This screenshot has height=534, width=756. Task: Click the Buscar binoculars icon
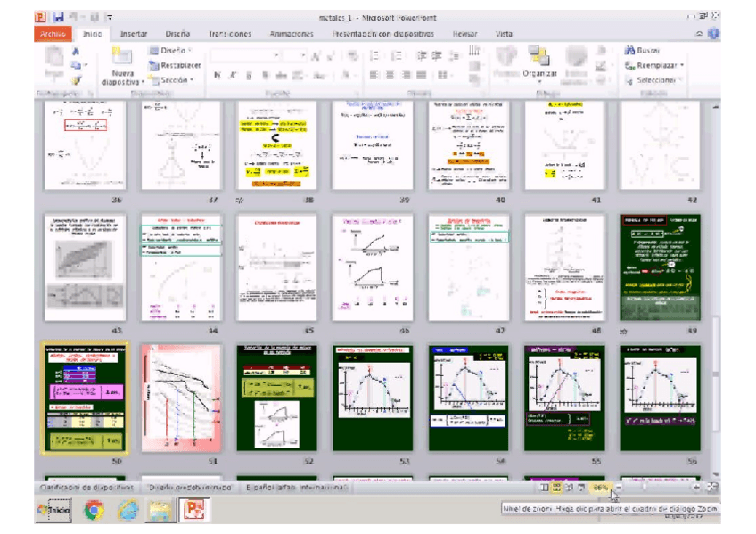point(629,51)
